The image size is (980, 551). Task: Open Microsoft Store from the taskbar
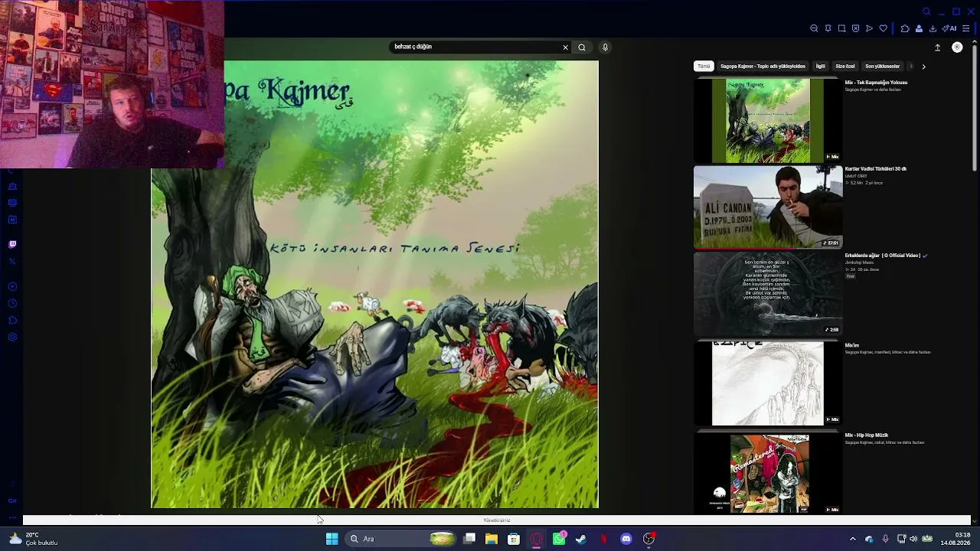click(x=514, y=539)
